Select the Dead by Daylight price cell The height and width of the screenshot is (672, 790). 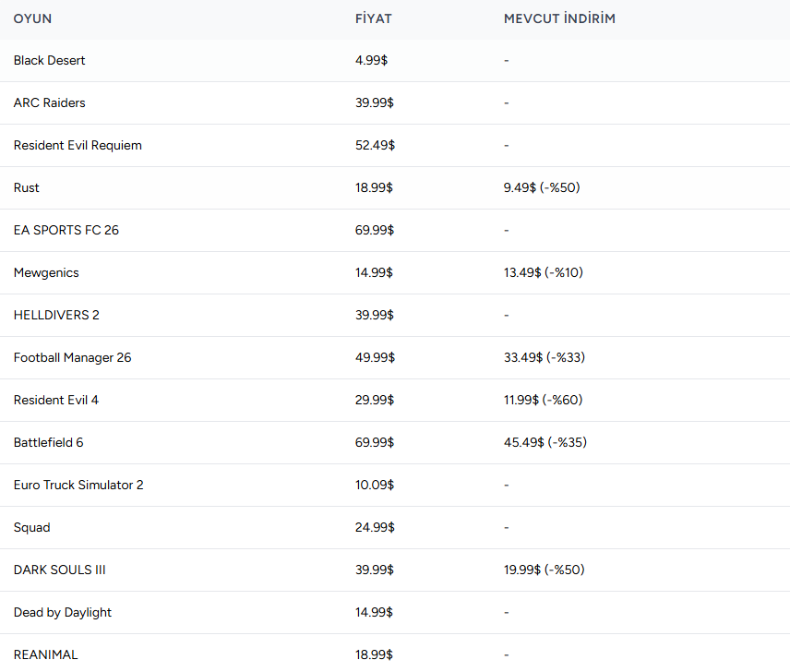[x=374, y=613]
